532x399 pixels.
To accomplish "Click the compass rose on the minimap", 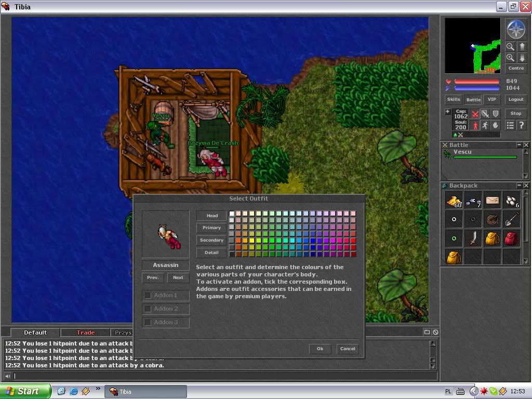I will [x=516, y=29].
